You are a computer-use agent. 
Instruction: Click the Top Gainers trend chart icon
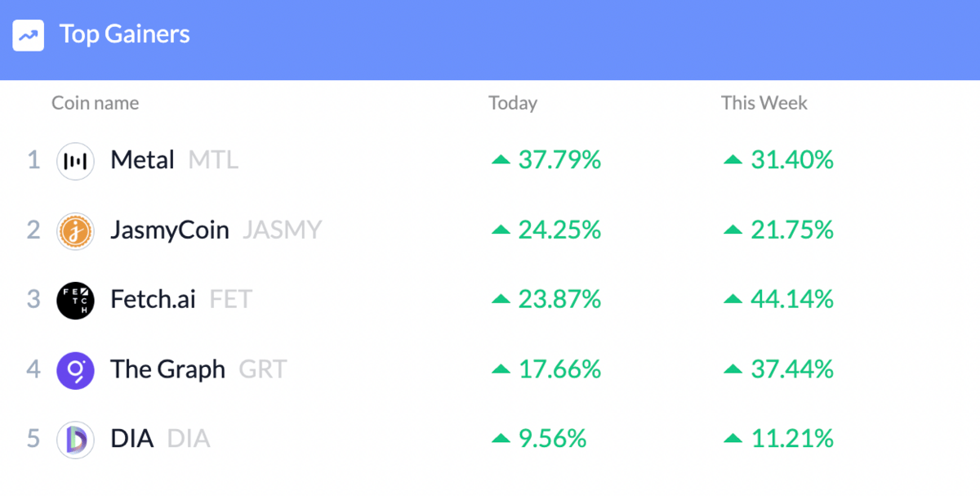tap(29, 35)
